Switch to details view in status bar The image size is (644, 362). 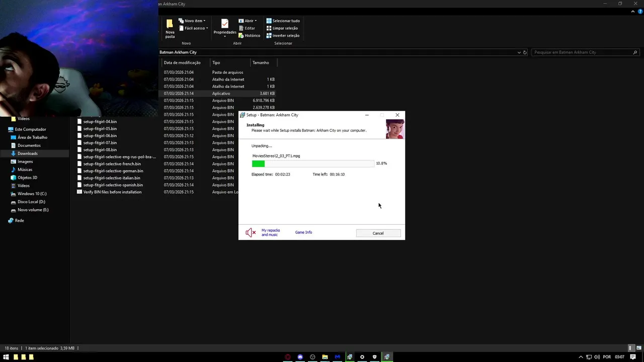click(631, 348)
